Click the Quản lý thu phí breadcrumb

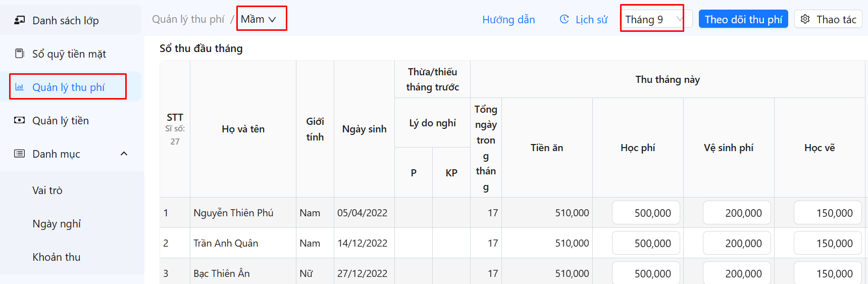(188, 19)
